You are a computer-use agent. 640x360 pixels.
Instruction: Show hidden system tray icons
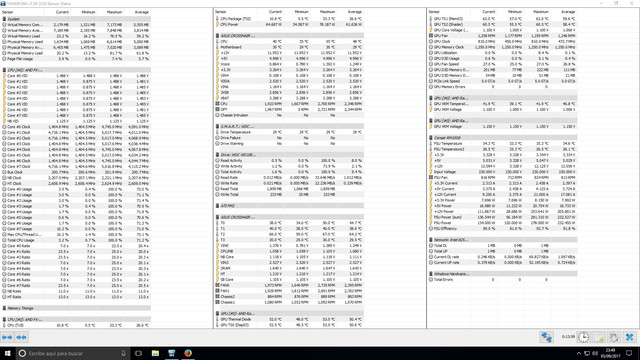point(578,353)
